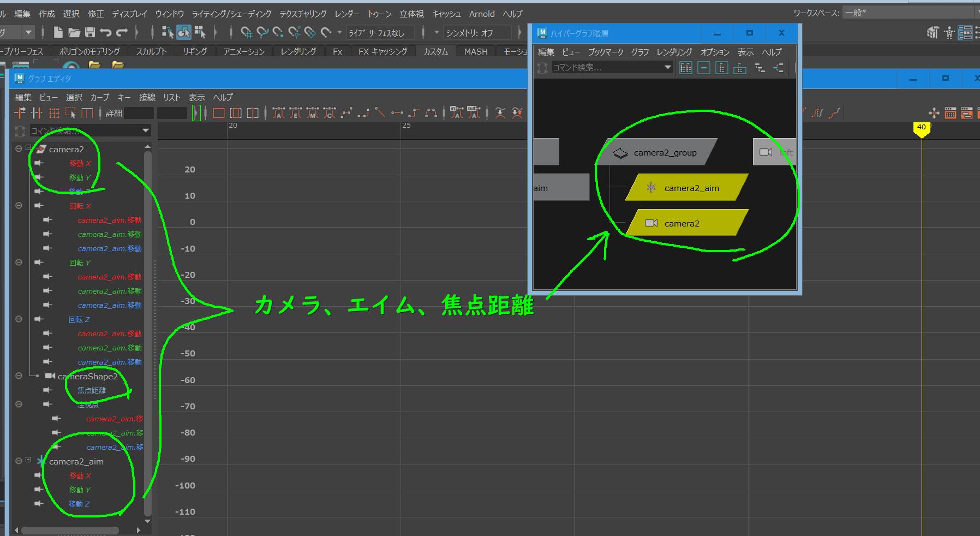
Task: Set Stepped tangents icon
Action: (x=414, y=113)
